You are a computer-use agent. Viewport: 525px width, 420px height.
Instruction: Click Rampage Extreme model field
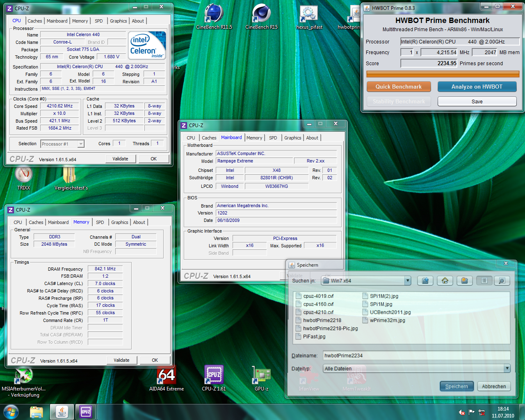(254, 161)
